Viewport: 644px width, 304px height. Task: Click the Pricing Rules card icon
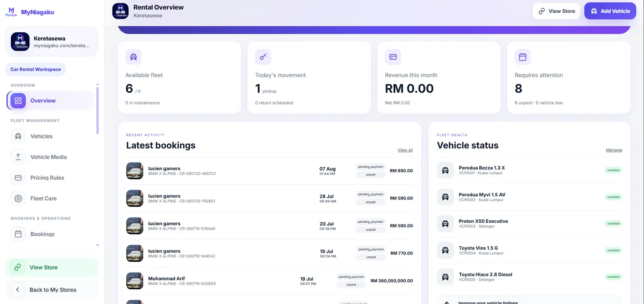[x=18, y=178]
